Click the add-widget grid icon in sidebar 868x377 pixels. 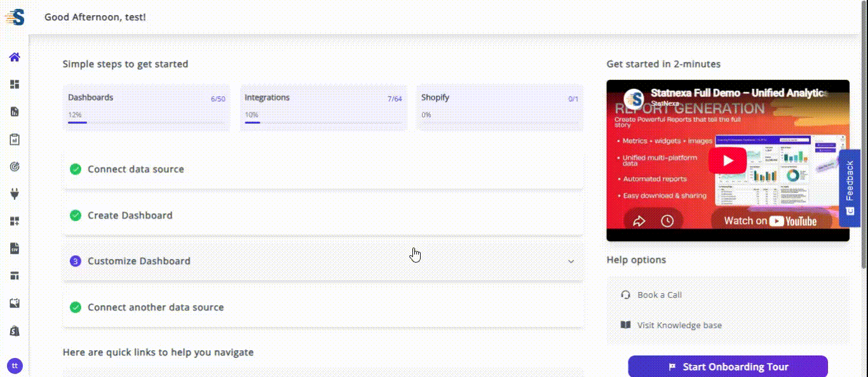coord(15,221)
